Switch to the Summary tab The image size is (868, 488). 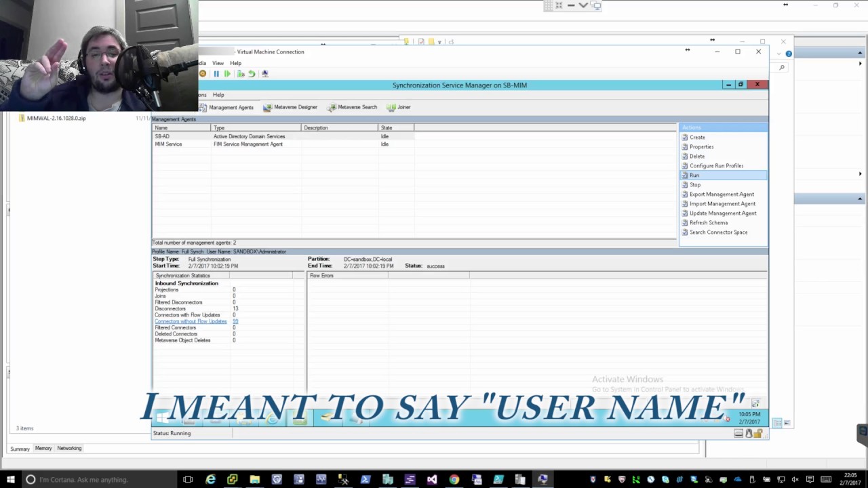[x=20, y=449]
